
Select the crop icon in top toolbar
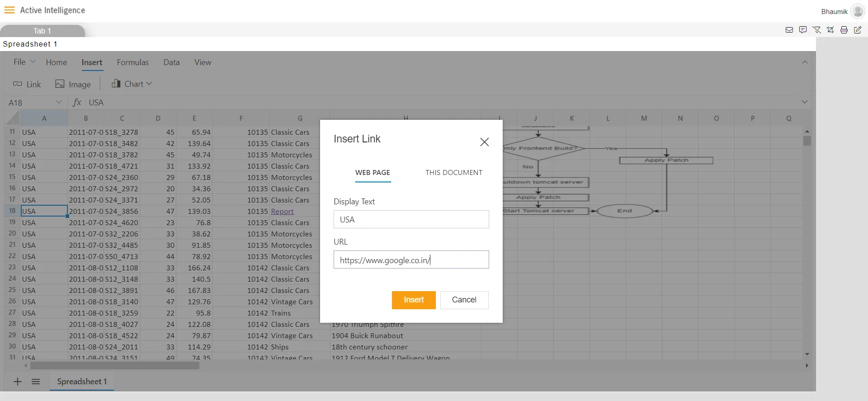pyautogui.click(x=830, y=30)
